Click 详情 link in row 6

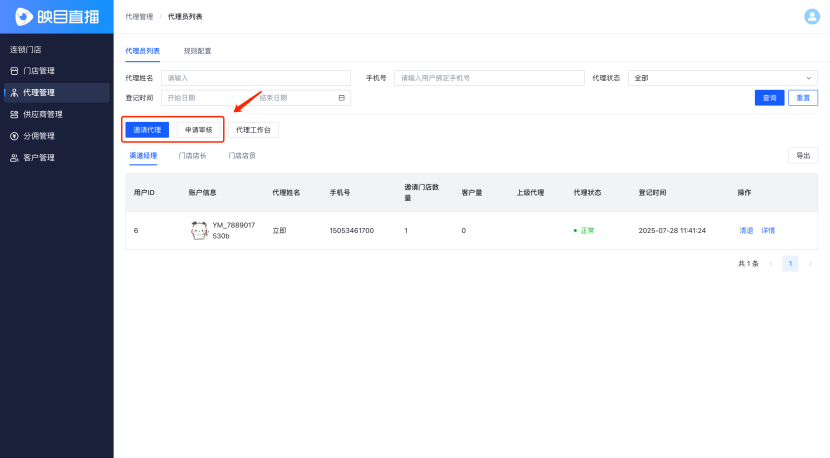768,231
